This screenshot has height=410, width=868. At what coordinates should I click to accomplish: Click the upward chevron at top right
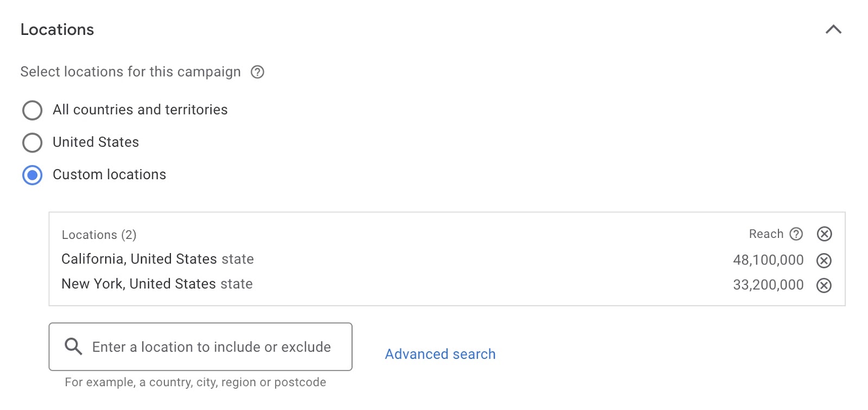pyautogui.click(x=834, y=30)
